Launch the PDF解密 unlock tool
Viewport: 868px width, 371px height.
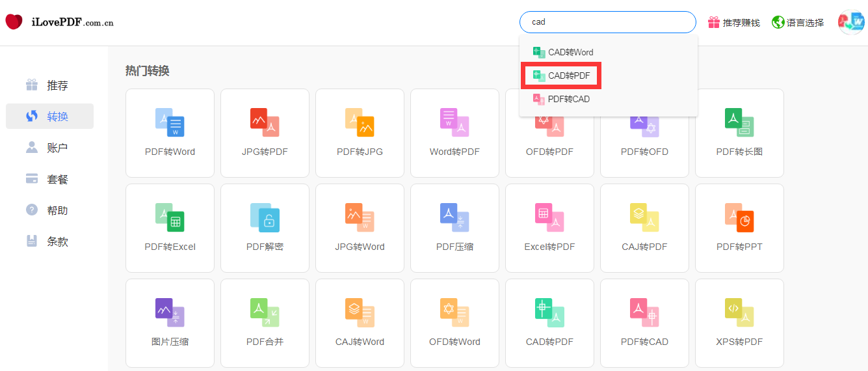pyautogui.click(x=265, y=228)
